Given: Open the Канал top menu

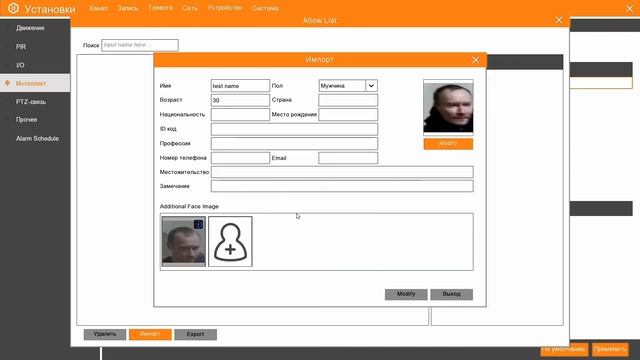Looking at the screenshot, I should [98, 8].
